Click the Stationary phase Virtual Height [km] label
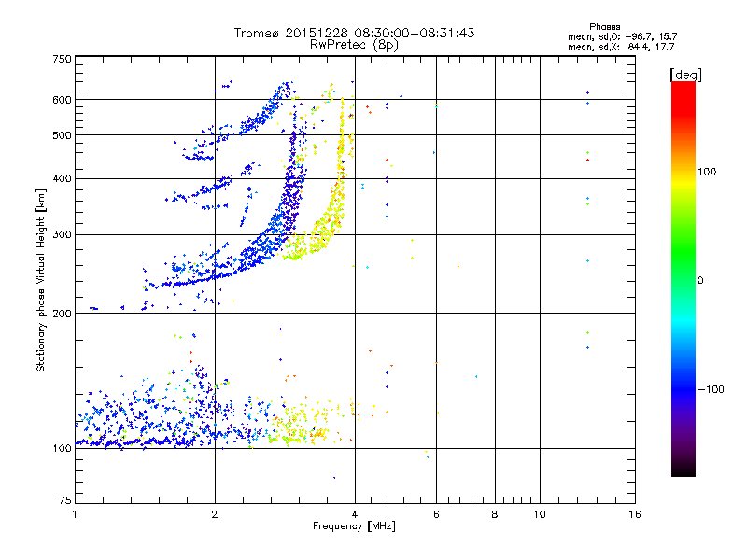This screenshot has height=560, width=747. (41, 280)
